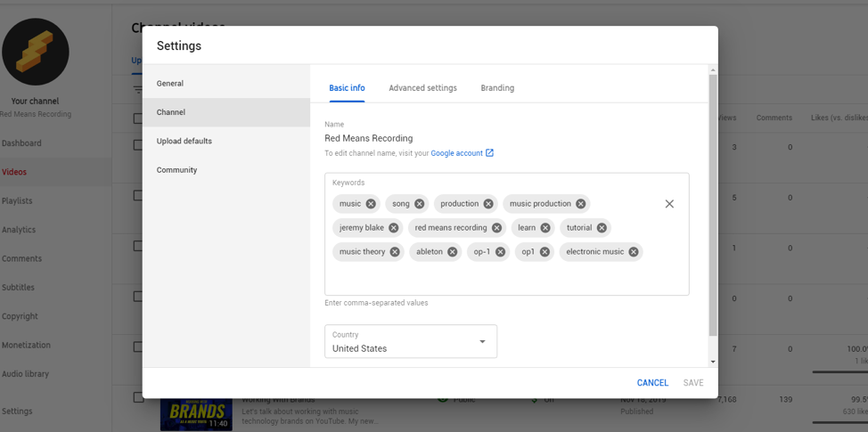
Task: Click the Red Means Recording name text
Action: coord(369,138)
